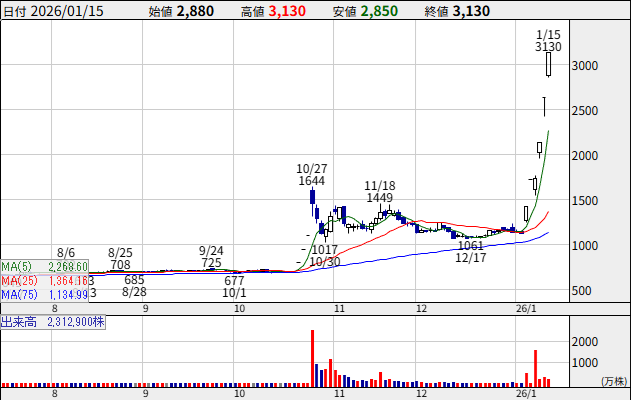This screenshot has height=400, width=631.
Task: Click the date 2026/01/15 in header
Action: [x=67, y=11]
